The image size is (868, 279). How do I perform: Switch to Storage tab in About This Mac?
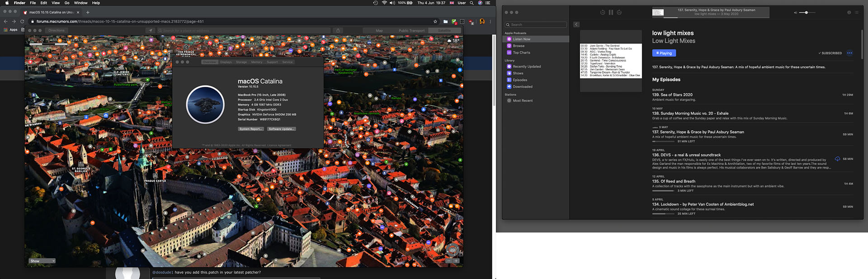[x=241, y=62]
